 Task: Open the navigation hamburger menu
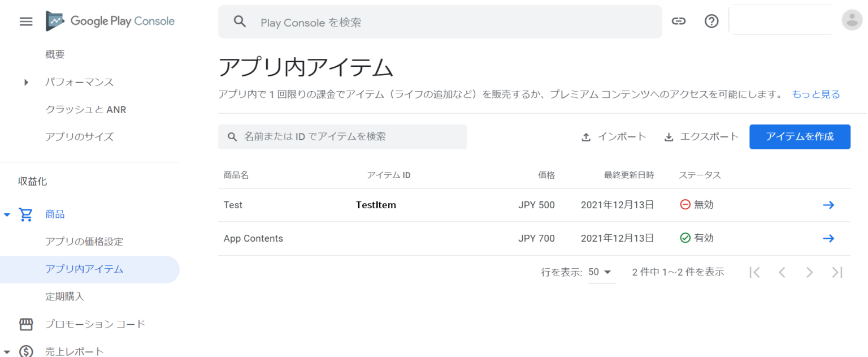[x=25, y=21]
